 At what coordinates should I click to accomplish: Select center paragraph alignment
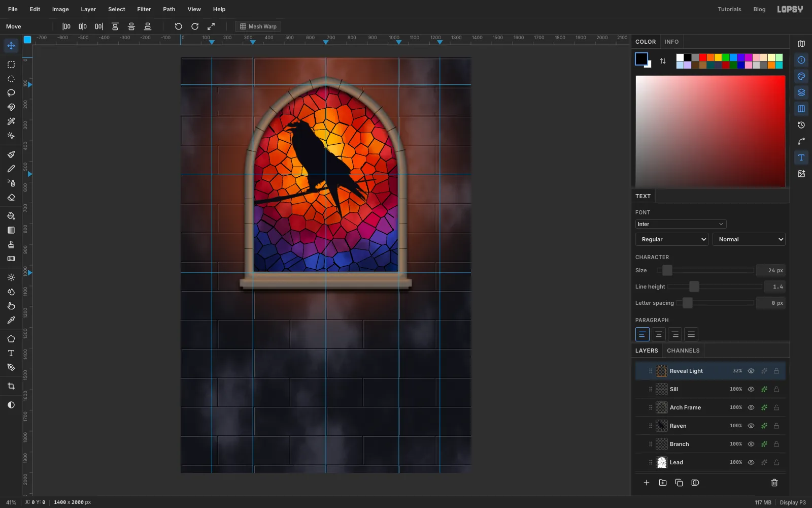click(659, 334)
